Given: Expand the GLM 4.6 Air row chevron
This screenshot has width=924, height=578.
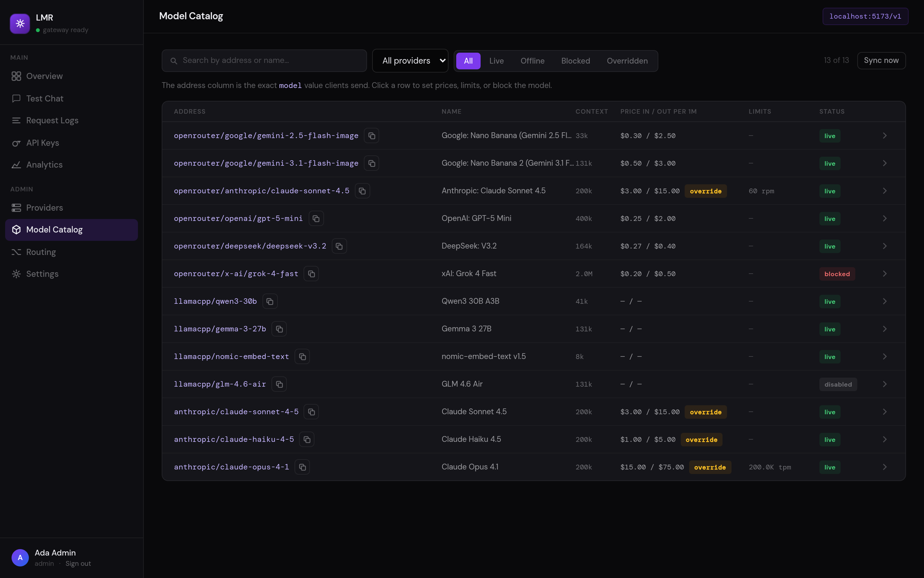Looking at the screenshot, I should (x=885, y=384).
